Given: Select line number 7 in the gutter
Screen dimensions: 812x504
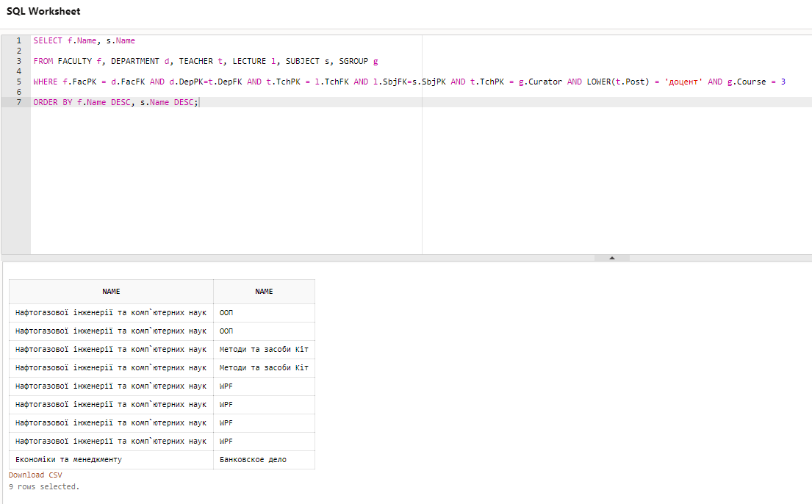Looking at the screenshot, I should [18, 103].
